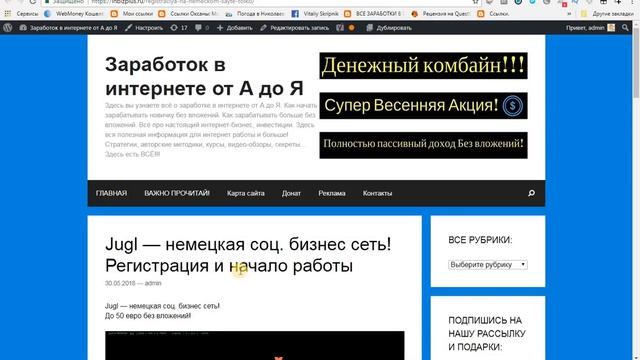Open Донат navigation item
Screen dimensions: 640x360
(x=291, y=193)
